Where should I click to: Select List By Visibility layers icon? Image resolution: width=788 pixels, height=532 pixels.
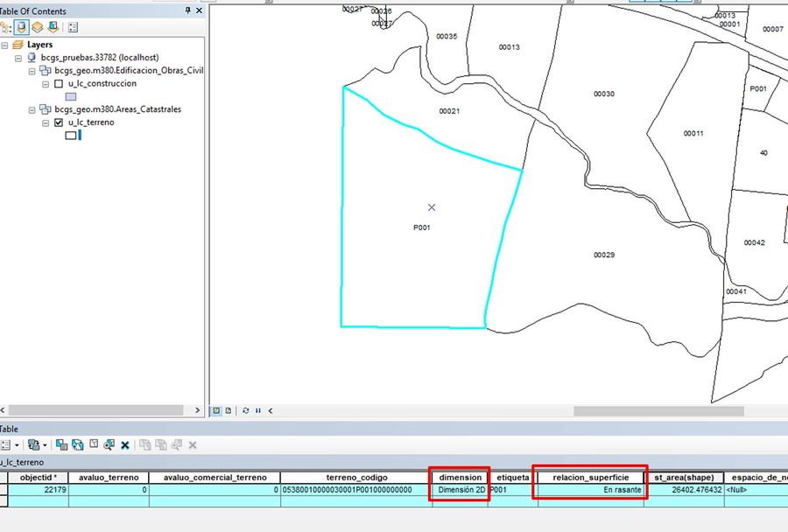[37, 27]
